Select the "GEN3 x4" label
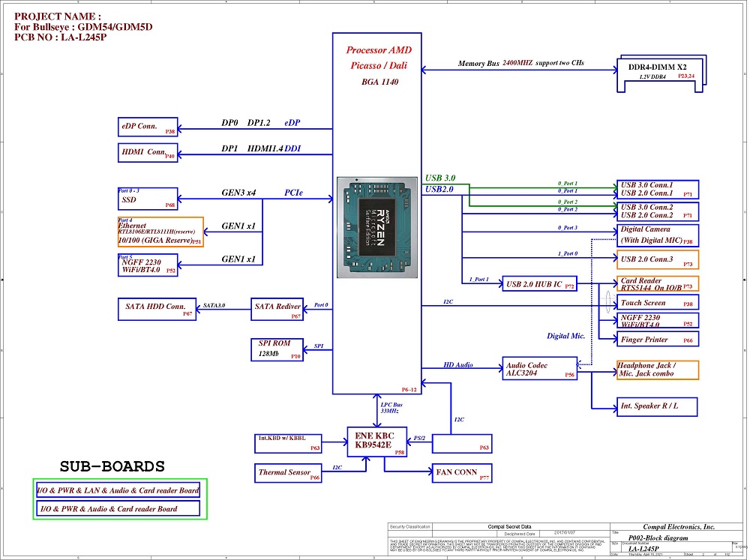The height and width of the screenshot is (560, 750). click(x=238, y=193)
